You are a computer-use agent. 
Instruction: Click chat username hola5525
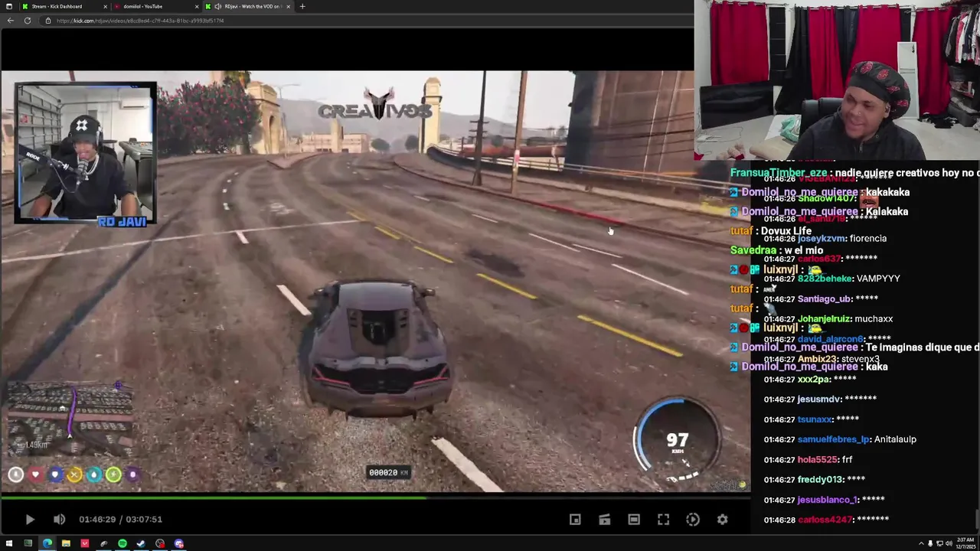(x=817, y=460)
